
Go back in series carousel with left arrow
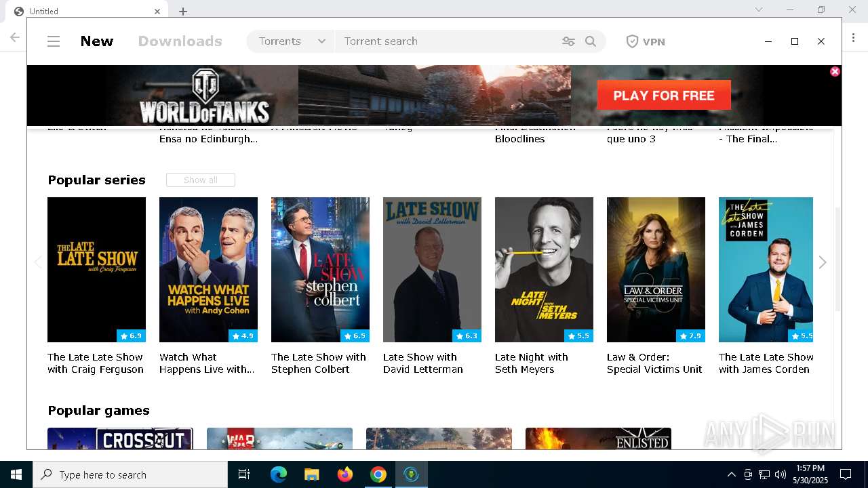(38, 262)
